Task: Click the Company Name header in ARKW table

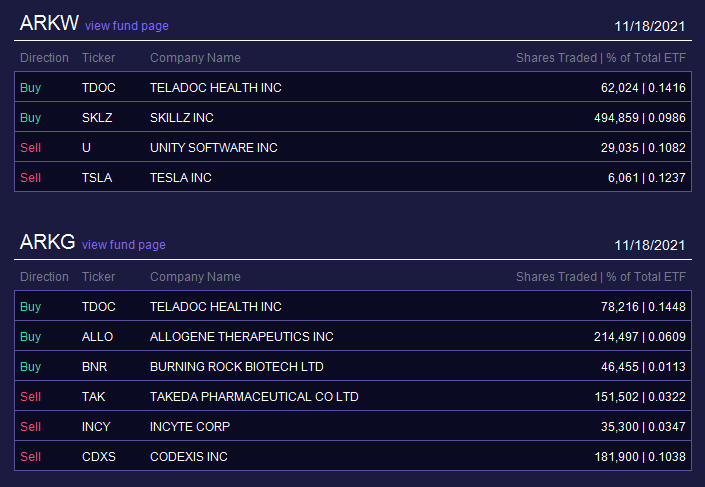Action: pos(195,58)
